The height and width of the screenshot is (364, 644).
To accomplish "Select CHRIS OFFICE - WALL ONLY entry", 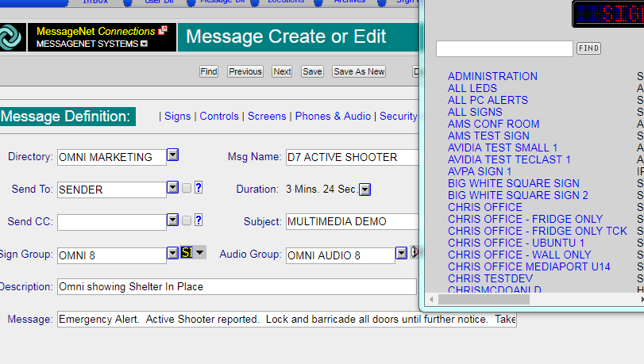I will point(519,255).
